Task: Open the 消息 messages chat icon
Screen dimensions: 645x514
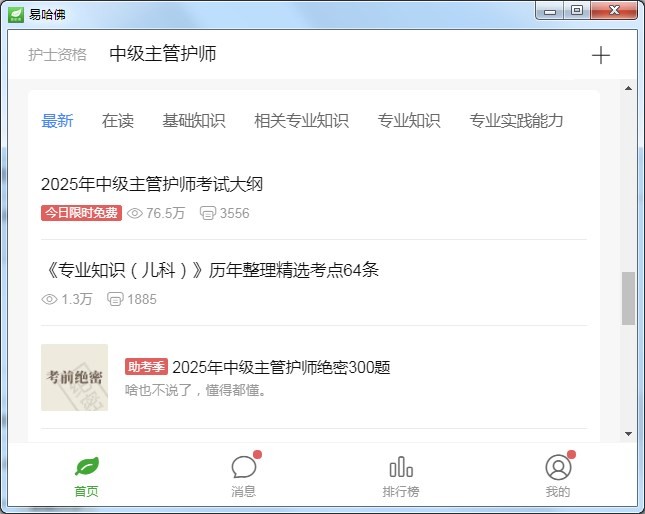Action: click(244, 467)
